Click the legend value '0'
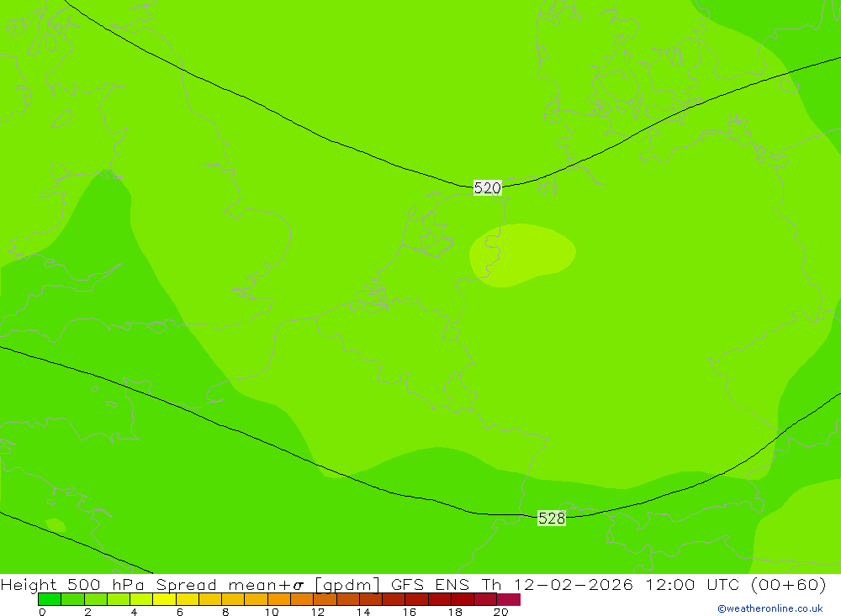Image resolution: width=841 pixels, height=616 pixels. click(x=42, y=612)
